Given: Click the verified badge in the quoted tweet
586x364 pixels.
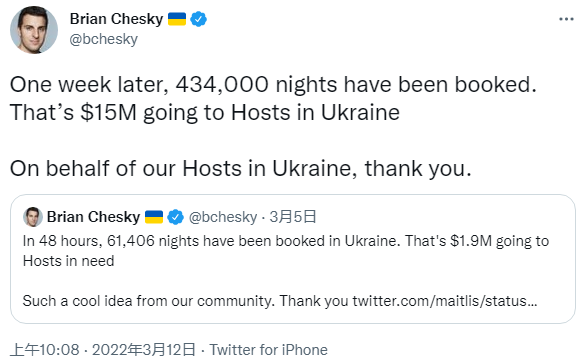Looking at the screenshot, I should [175, 217].
